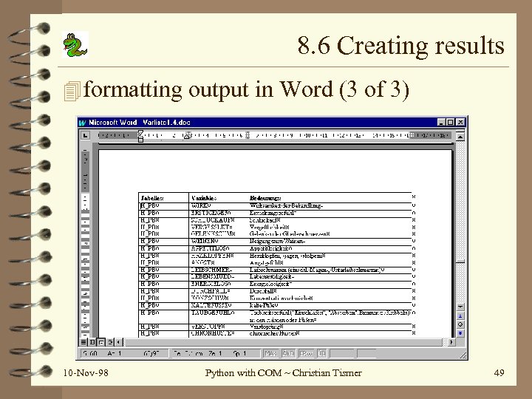This screenshot has width=532, height=399.
Task: Click the slide number 49
Action: point(499,373)
